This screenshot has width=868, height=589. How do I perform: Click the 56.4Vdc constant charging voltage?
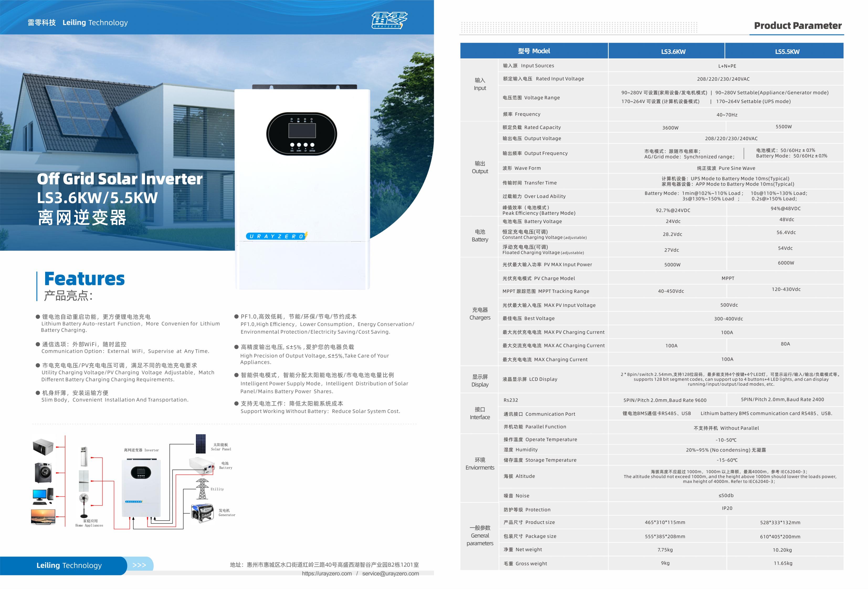click(x=786, y=232)
